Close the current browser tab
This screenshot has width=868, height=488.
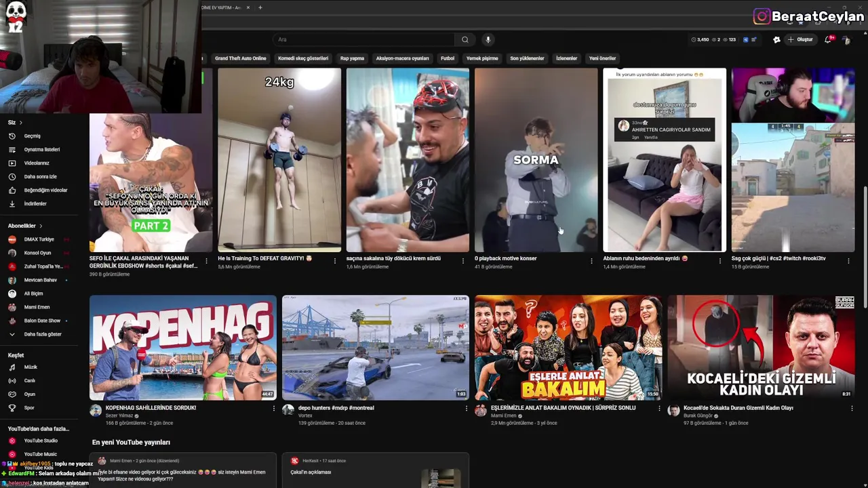(248, 7)
